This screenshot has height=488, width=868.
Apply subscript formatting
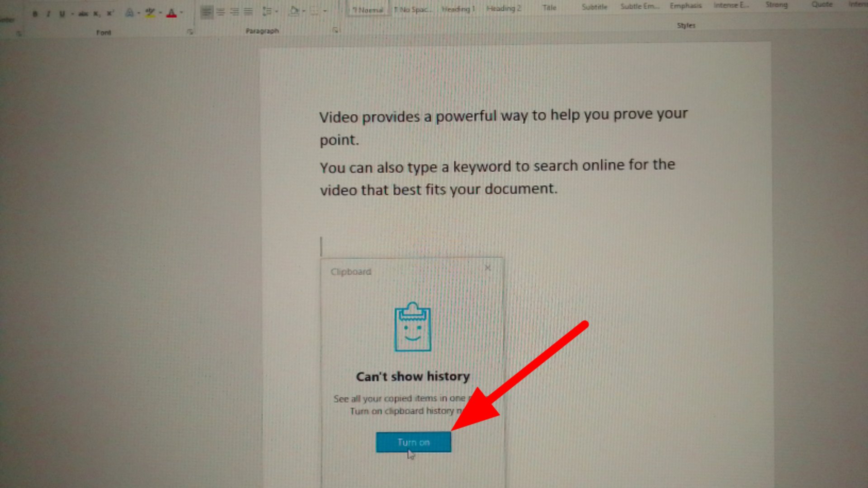(x=96, y=14)
